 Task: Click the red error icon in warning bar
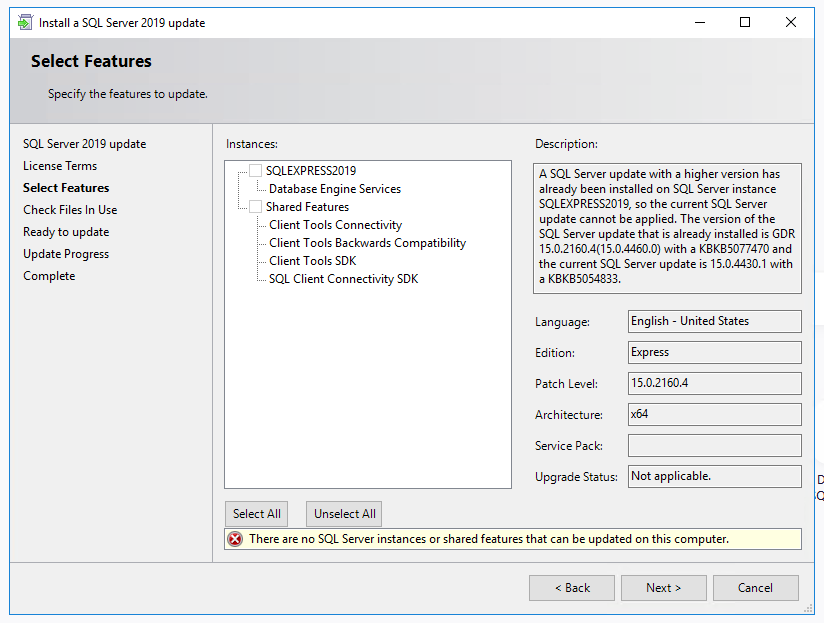pos(235,539)
